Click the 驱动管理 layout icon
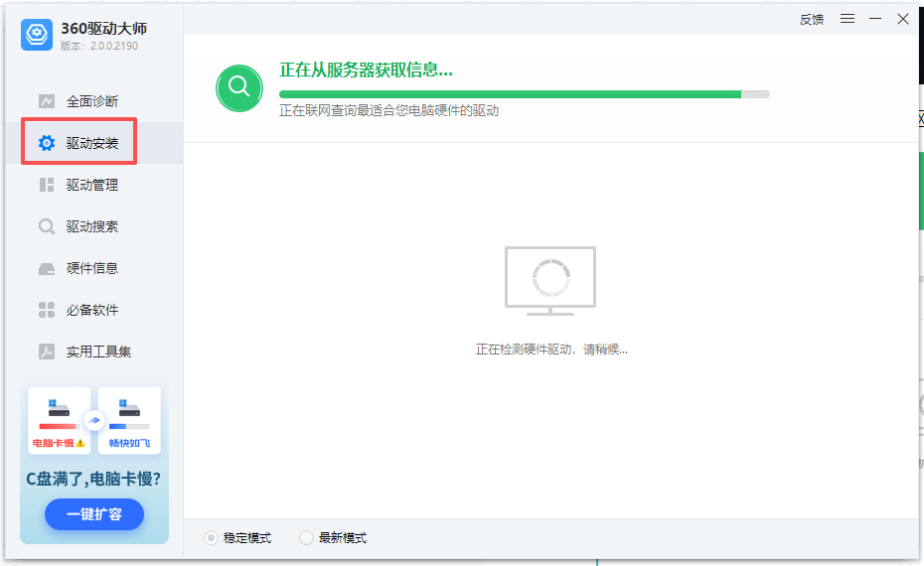 pos(47,185)
